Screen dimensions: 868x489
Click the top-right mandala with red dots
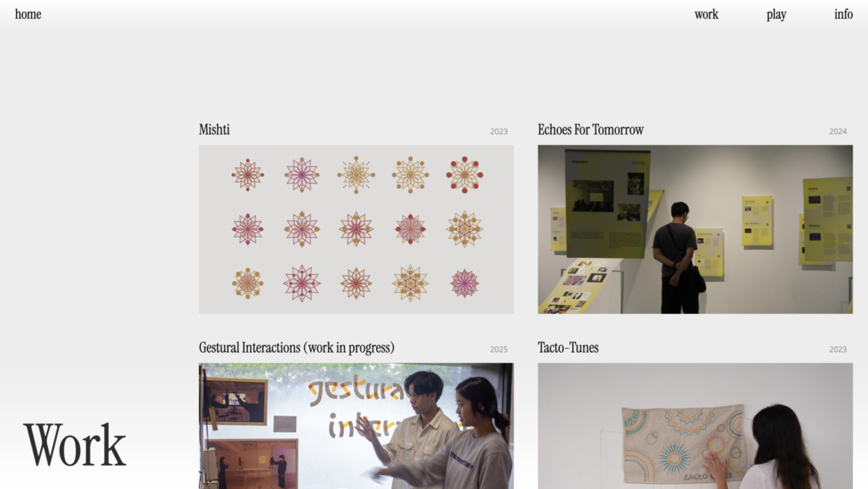465,175
